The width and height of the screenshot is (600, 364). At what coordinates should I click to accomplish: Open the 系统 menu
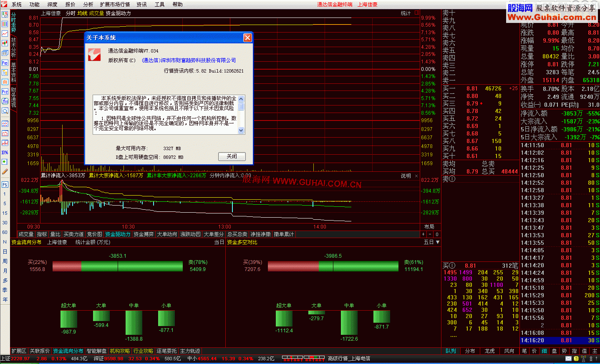click(x=17, y=5)
